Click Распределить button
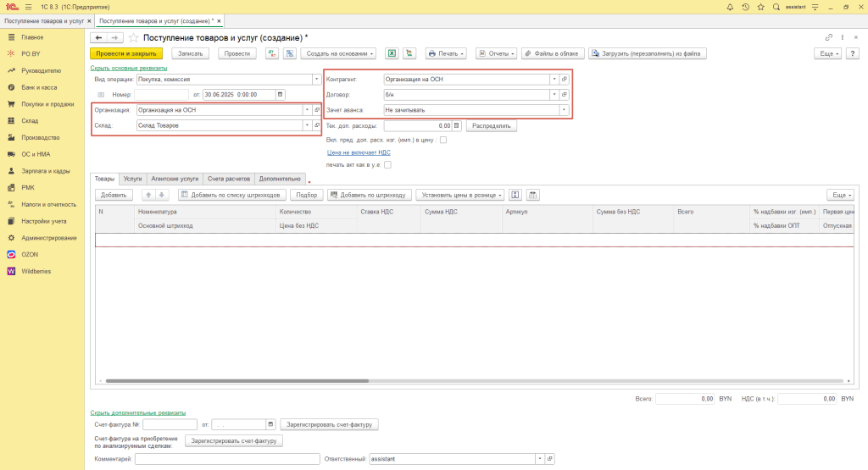Screen dimensions: 868x470 (492, 125)
